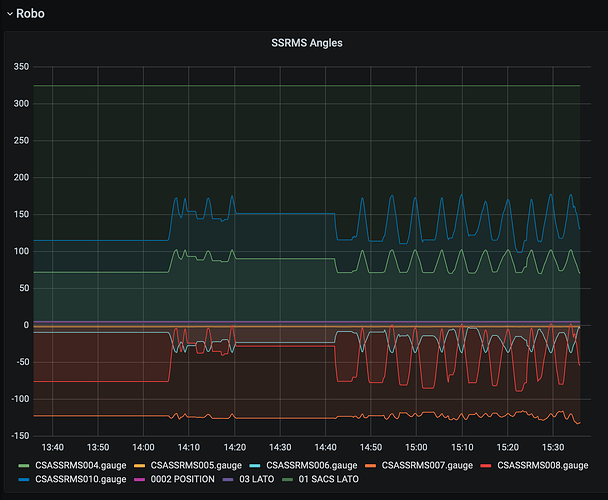The width and height of the screenshot is (608, 500).
Task: Toggle 01 SACS LATO series in legend
Action: click(328, 479)
